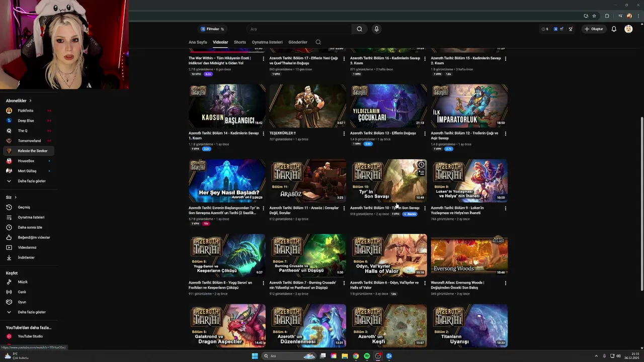Open File Explorer from taskbar

(345, 356)
